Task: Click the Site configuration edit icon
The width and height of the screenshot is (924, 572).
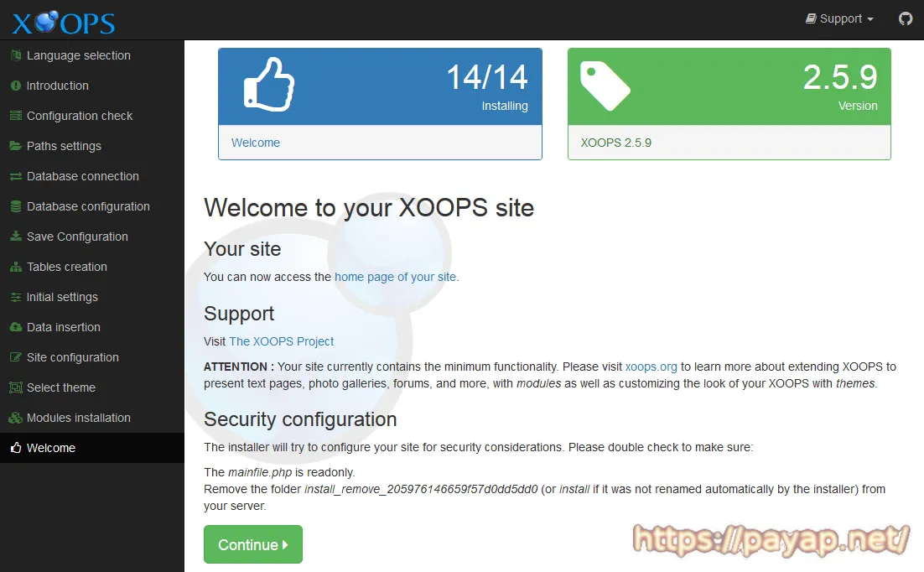Action: tap(16, 357)
